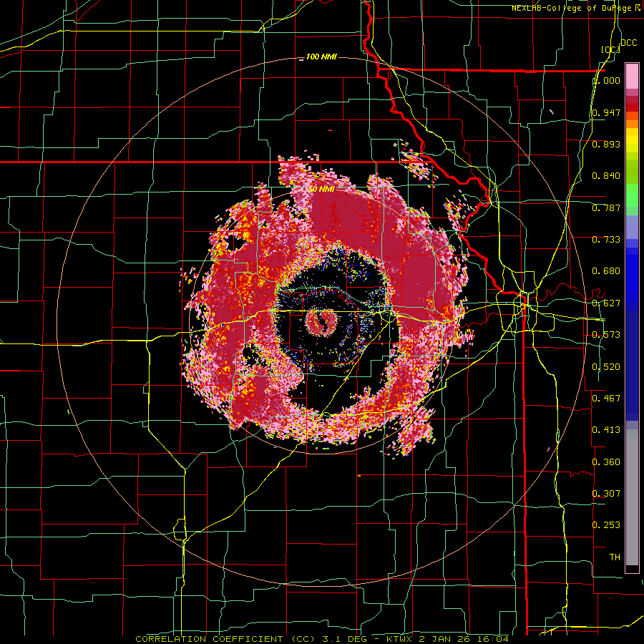Click the 0.573 scale label
Viewport: 644px width, 644px height.
[606, 335]
